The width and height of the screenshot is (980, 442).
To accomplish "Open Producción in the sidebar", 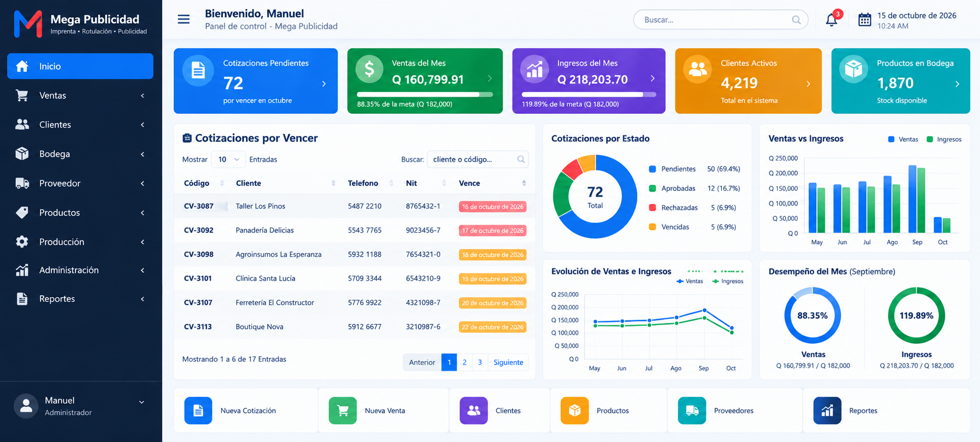I will [x=80, y=242].
